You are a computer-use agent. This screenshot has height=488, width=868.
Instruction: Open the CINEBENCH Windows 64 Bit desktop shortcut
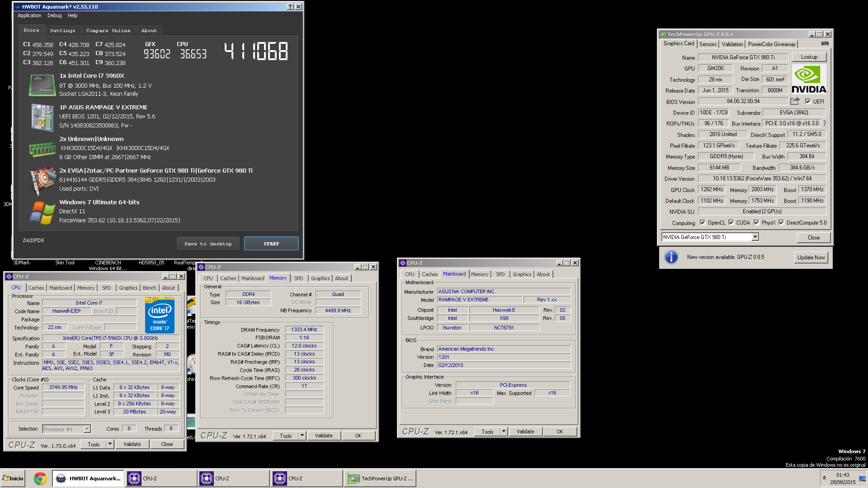pos(108,265)
